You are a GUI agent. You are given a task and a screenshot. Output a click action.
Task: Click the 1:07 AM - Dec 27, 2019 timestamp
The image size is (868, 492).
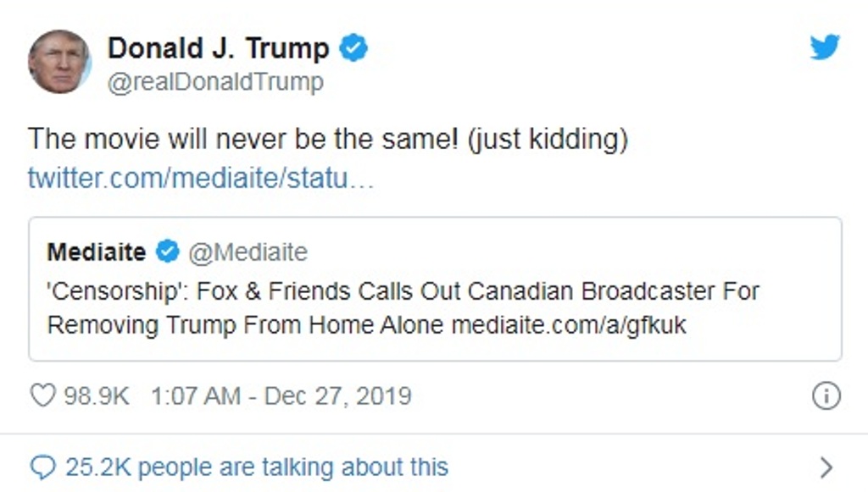click(x=281, y=395)
